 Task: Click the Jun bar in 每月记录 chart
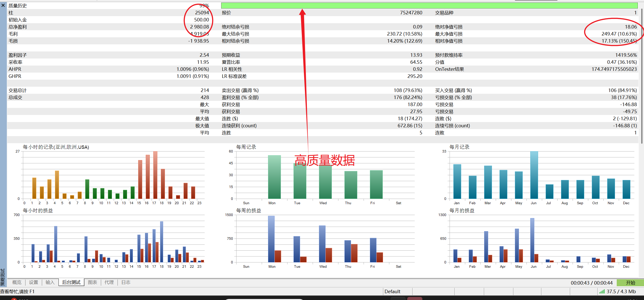click(534, 175)
